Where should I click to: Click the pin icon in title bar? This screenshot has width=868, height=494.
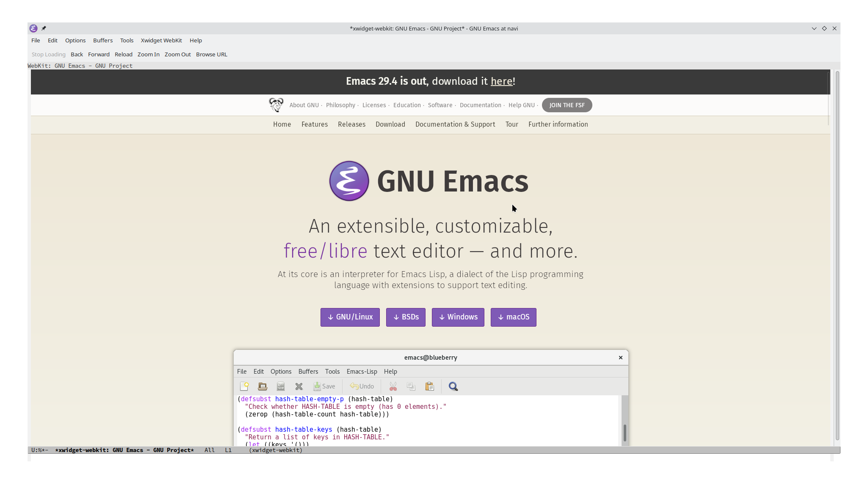44,28
